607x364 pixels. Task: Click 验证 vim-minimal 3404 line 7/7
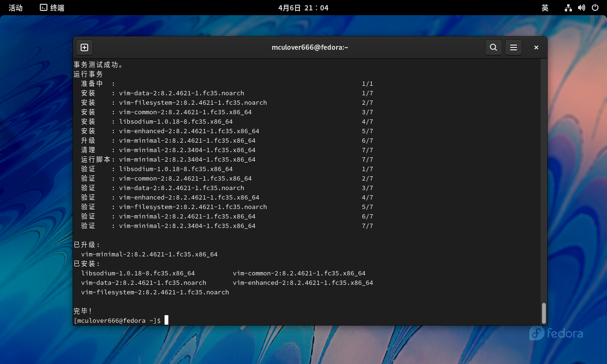point(227,226)
